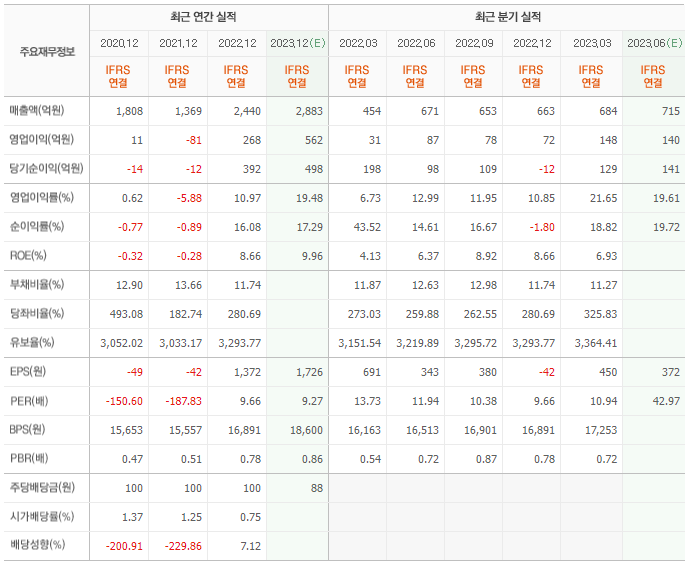
Task: Click the 배당성향(%) row label
Action: point(37,545)
